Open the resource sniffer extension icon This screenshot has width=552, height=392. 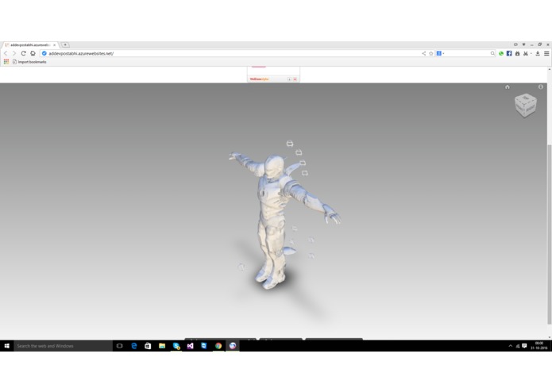518,53
